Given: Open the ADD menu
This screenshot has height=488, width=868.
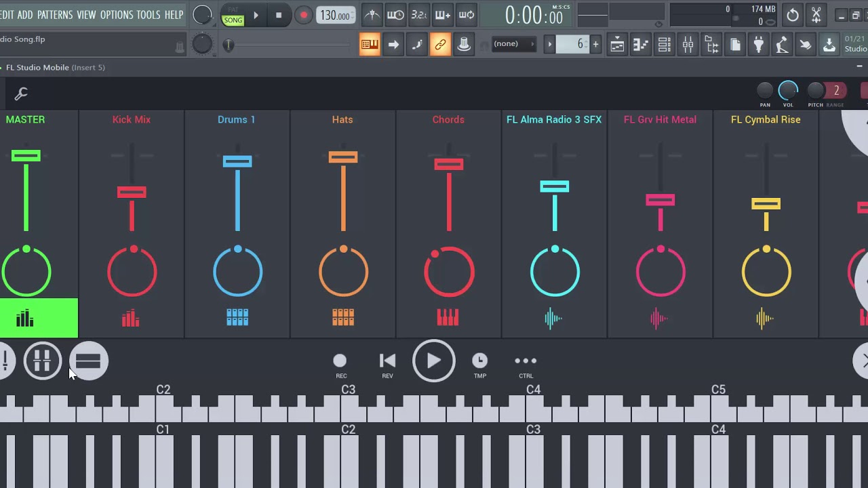Looking at the screenshot, I should pyautogui.click(x=25, y=15).
